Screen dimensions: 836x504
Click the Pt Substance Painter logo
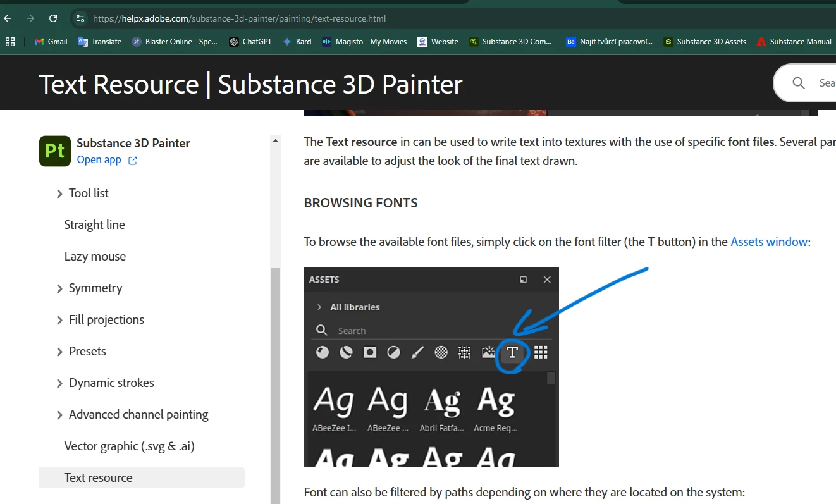[55, 151]
